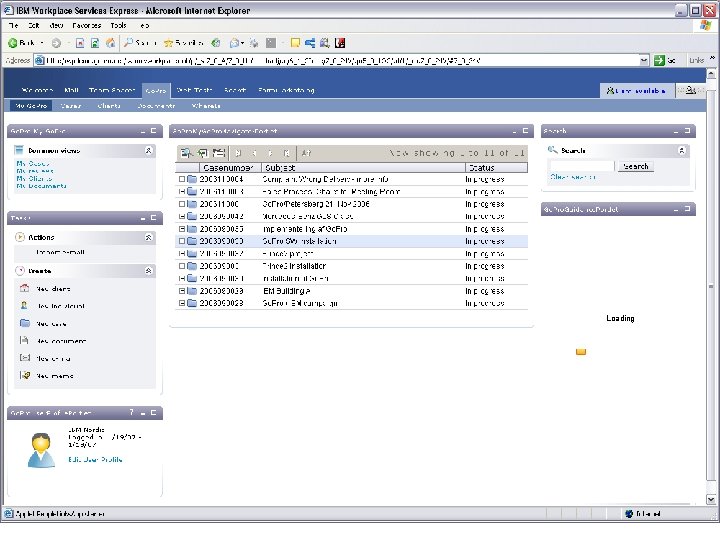Open the My Documents link

pos(41,186)
